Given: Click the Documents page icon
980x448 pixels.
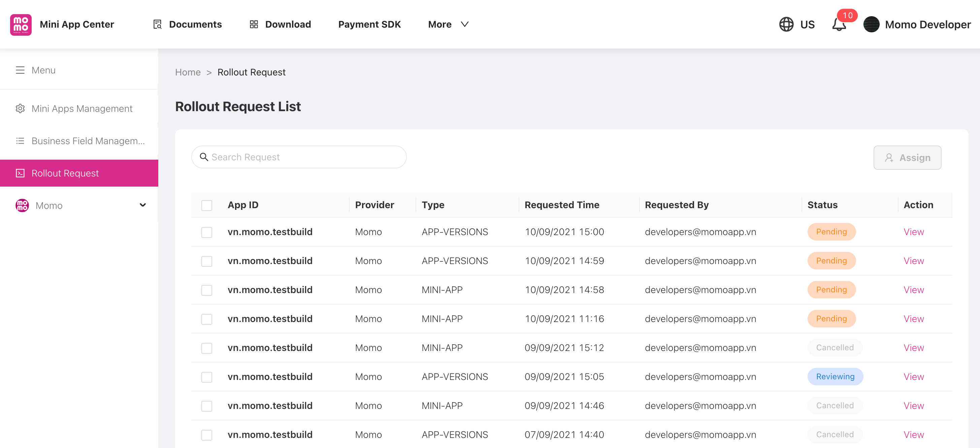Looking at the screenshot, I should (x=157, y=24).
